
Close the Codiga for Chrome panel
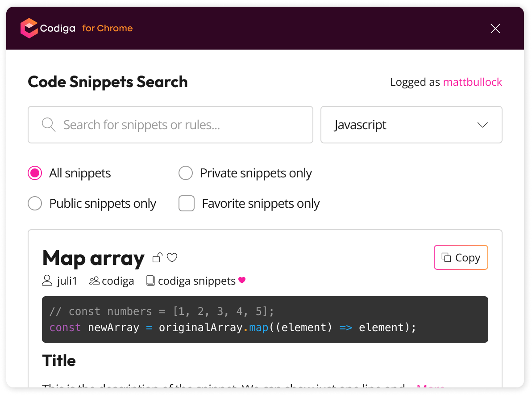pos(495,29)
